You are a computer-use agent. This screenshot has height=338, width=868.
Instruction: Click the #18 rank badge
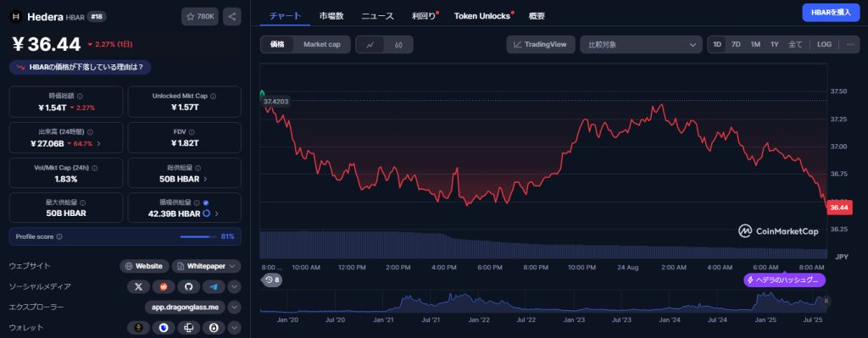pos(97,17)
